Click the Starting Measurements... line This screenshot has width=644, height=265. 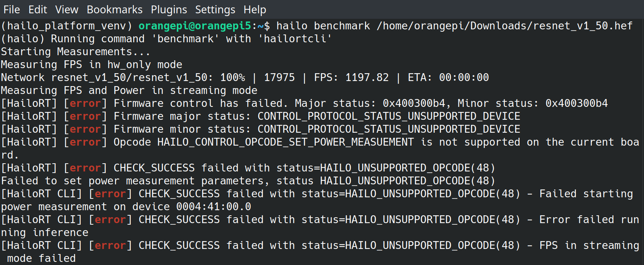pos(76,52)
